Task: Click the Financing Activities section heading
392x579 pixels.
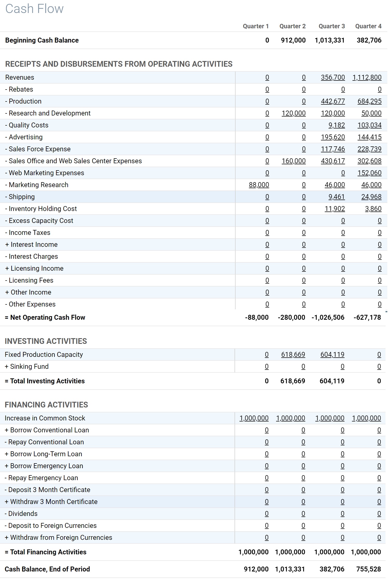Action: pos(46,405)
